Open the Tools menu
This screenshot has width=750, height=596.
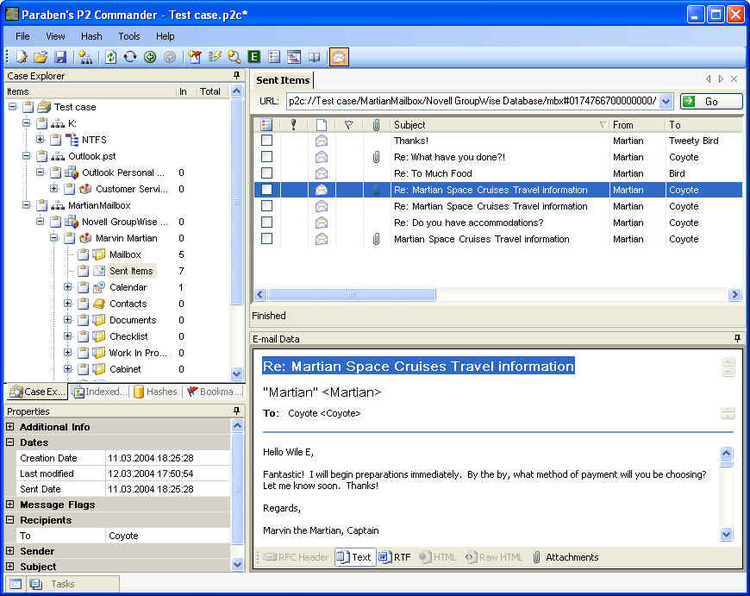coord(129,36)
